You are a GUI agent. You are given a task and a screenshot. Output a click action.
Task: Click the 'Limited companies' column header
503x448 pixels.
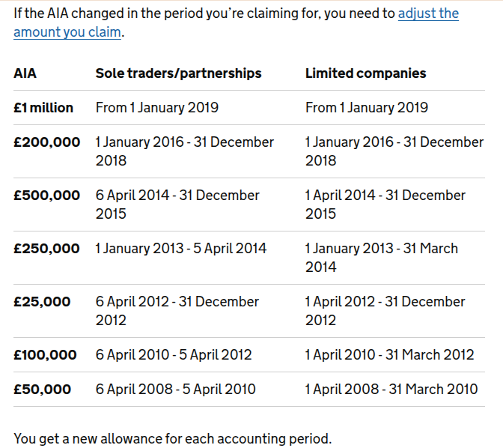[x=366, y=73]
